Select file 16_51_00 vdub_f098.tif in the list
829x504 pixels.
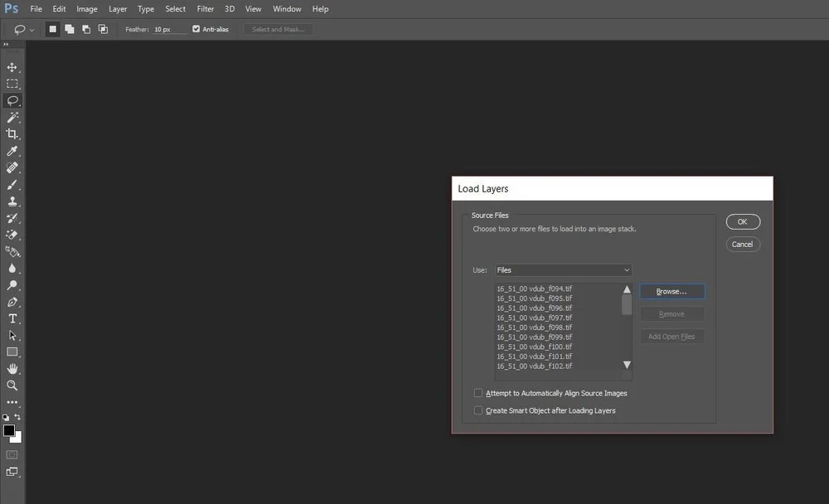point(535,327)
